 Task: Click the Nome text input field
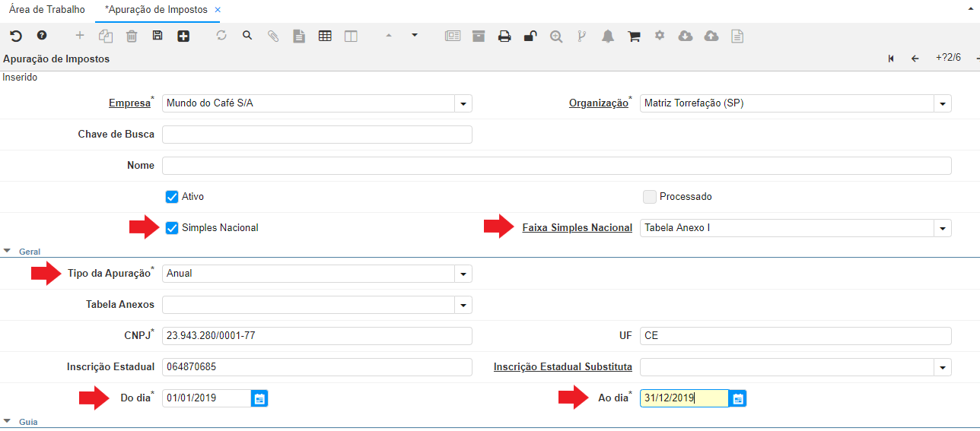pyautogui.click(x=556, y=166)
